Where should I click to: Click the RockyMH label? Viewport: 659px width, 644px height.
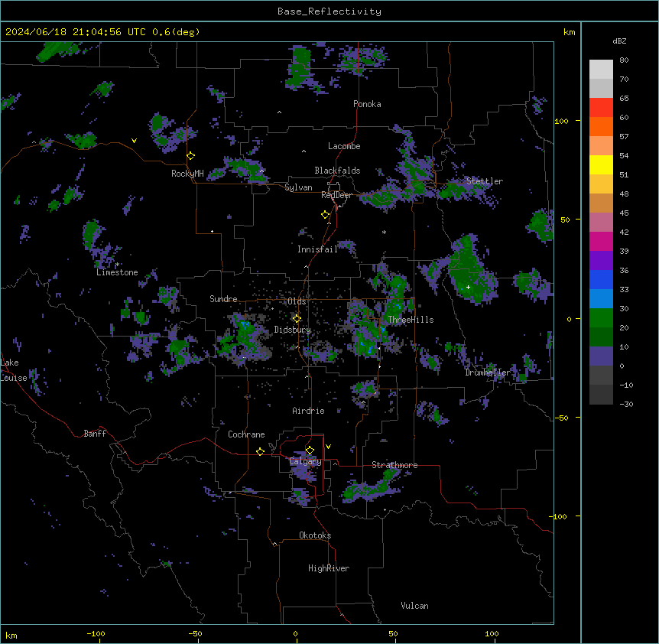187,174
